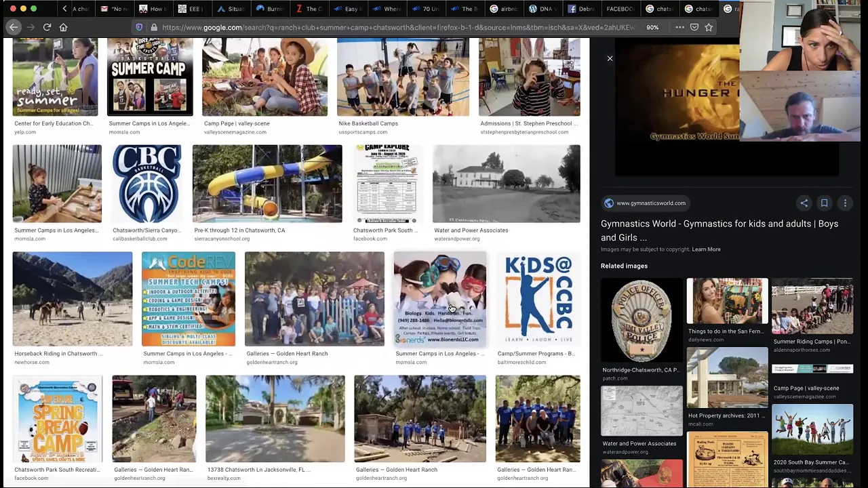Image resolution: width=868 pixels, height=488 pixels.
Task: Click the Camp Page | valley-scene caption in main results
Action: (x=237, y=123)
